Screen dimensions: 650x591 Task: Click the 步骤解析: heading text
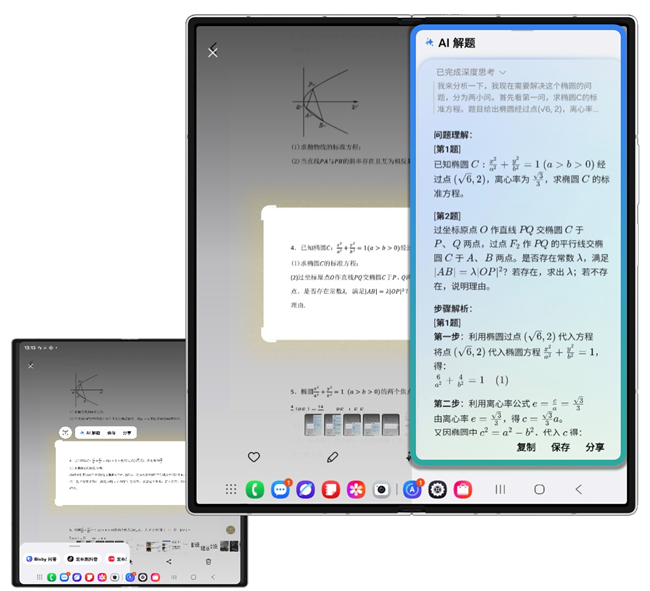pyautogui.click(x=453, y=308)
